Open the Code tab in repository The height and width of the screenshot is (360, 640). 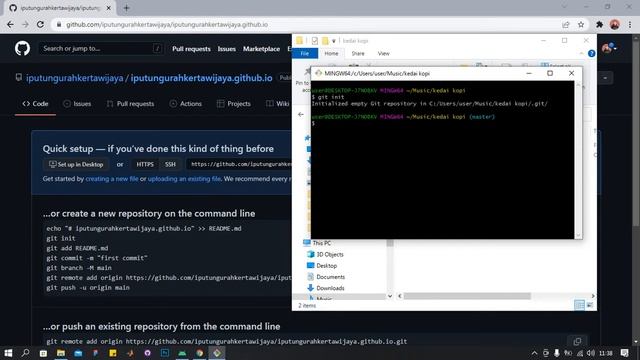click(36, 104)
